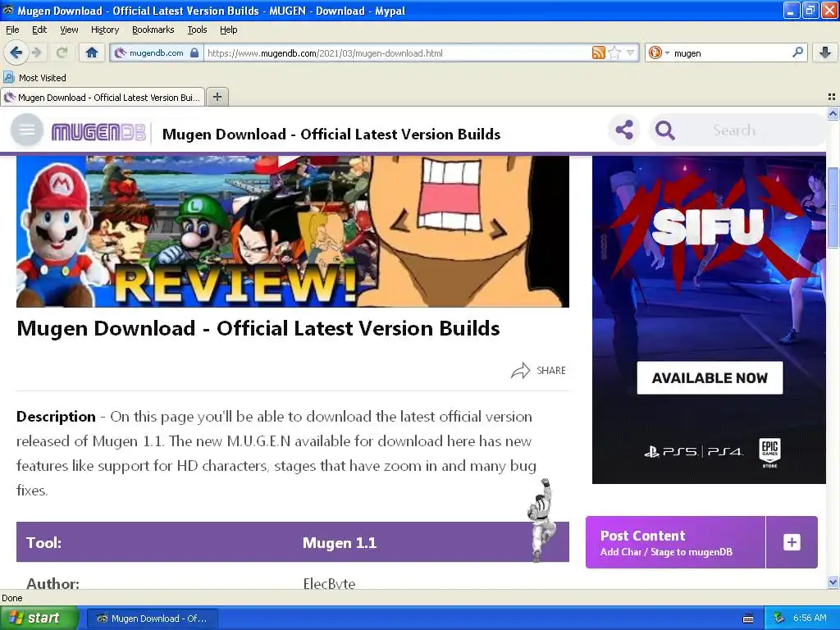
Task: Click the Ryu sprite character animation
Action: (541, 520)
